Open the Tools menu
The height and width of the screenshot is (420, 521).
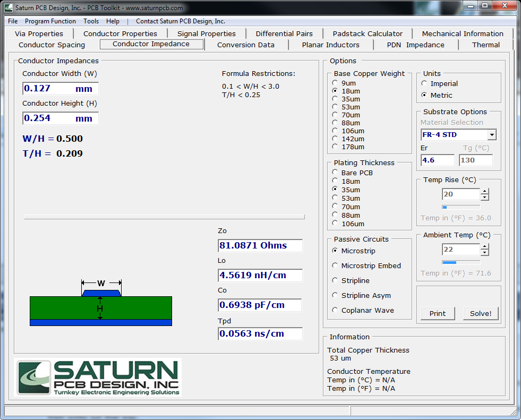pyautogui.click(x=91, y=21)
